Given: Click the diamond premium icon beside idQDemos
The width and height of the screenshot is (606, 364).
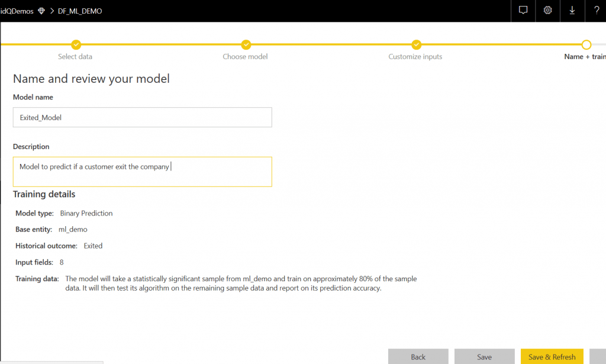Looking at the screenshot, I should 41,11.
